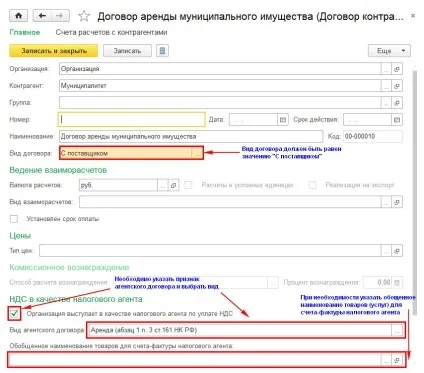Click into the Код field

(x=373, y=136)
